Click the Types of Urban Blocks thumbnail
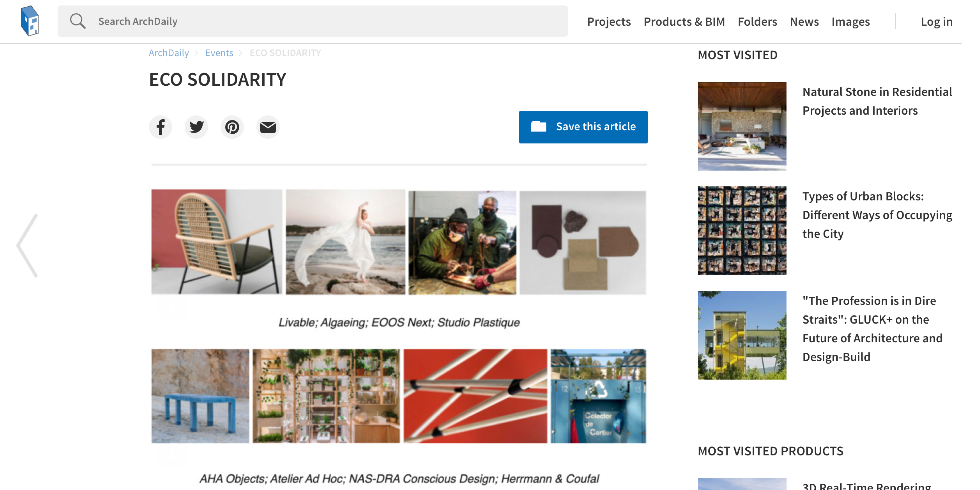This screenshot has width=980, height=490. coord(741,230)
